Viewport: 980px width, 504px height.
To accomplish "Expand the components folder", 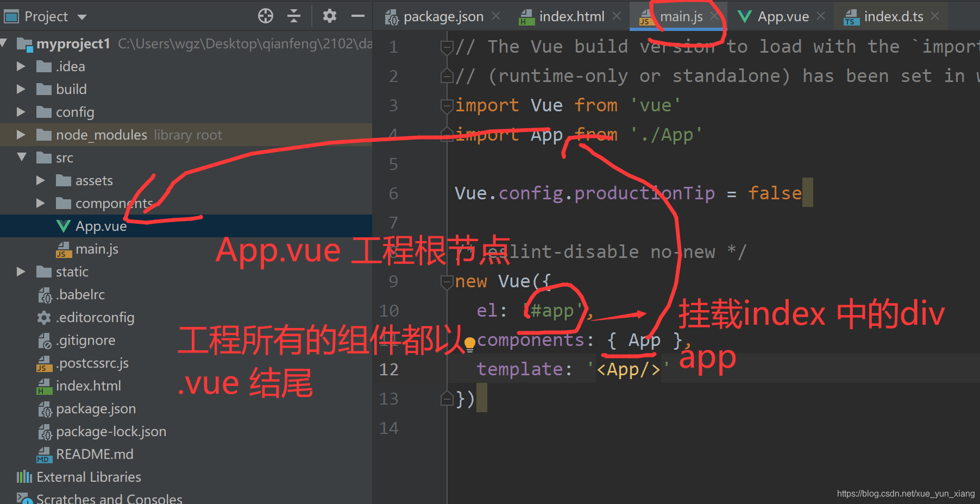I will click(x=41, y=203).
